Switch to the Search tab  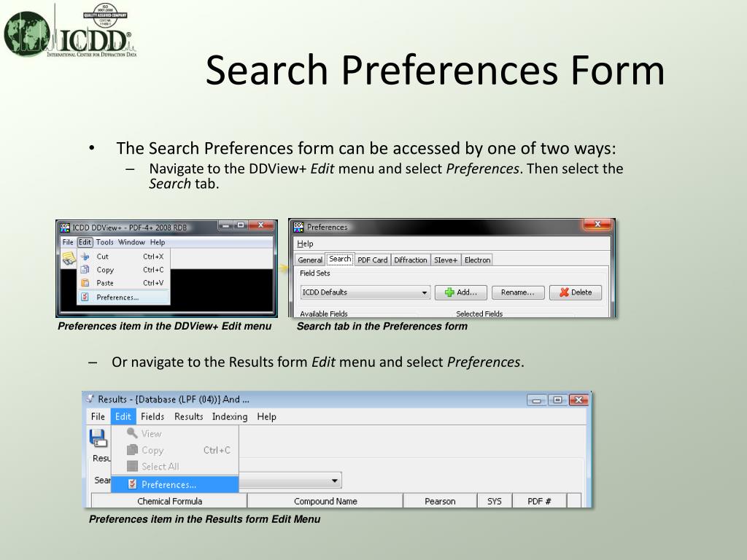tap(340, 259)
